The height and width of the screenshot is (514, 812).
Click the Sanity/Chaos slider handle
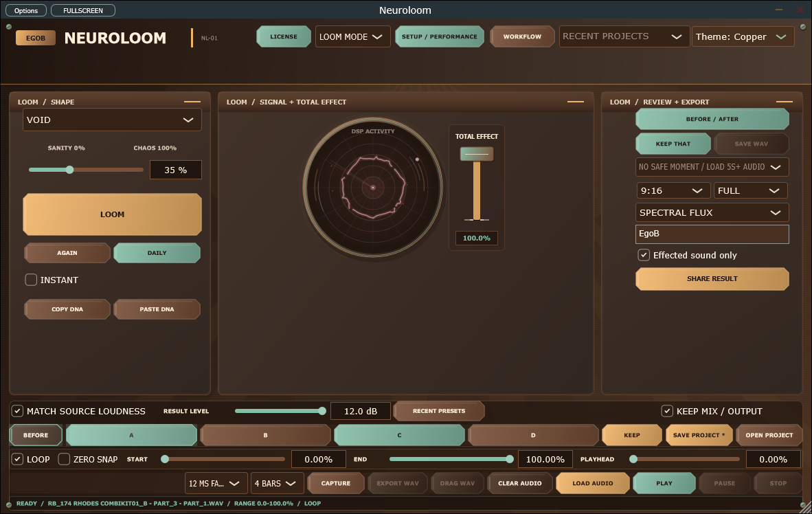pyautogui.click(x=70, y=170)
